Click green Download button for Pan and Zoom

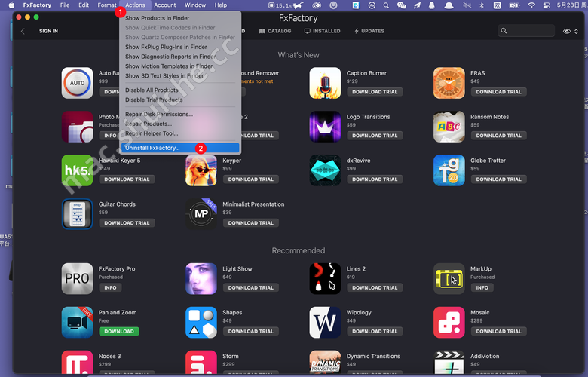pyautogui.click(x=119, y=331)
